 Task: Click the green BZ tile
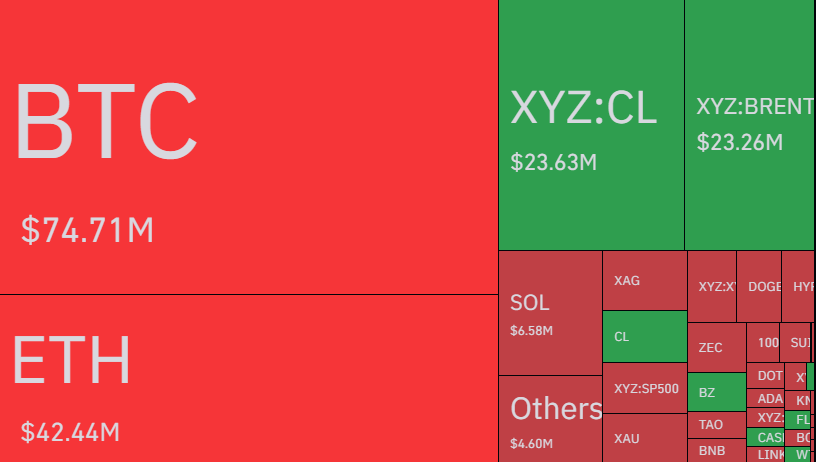click(716, 392)
